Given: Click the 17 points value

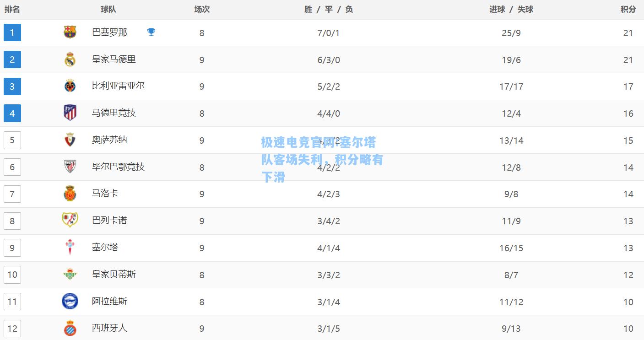Looking at the screenshot, I should click(628, 86).
